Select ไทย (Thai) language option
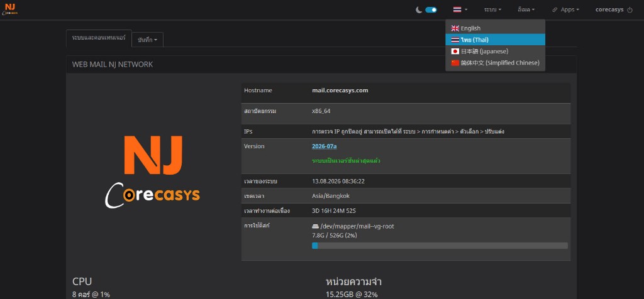This screenshot has height=299, width=644. pyautogui.click(x=495, y=40)
